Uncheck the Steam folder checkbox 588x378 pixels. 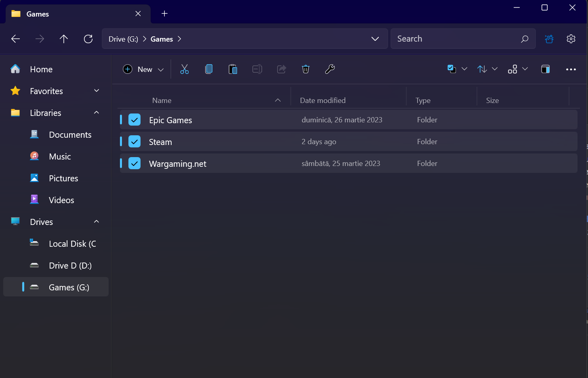(134, 141)
